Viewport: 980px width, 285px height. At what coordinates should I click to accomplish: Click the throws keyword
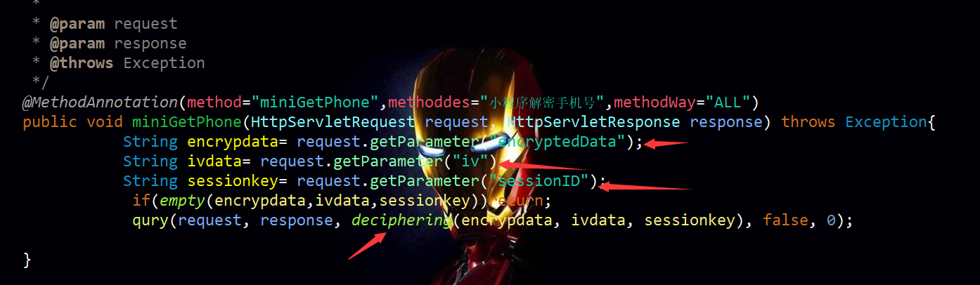point(808,122)
